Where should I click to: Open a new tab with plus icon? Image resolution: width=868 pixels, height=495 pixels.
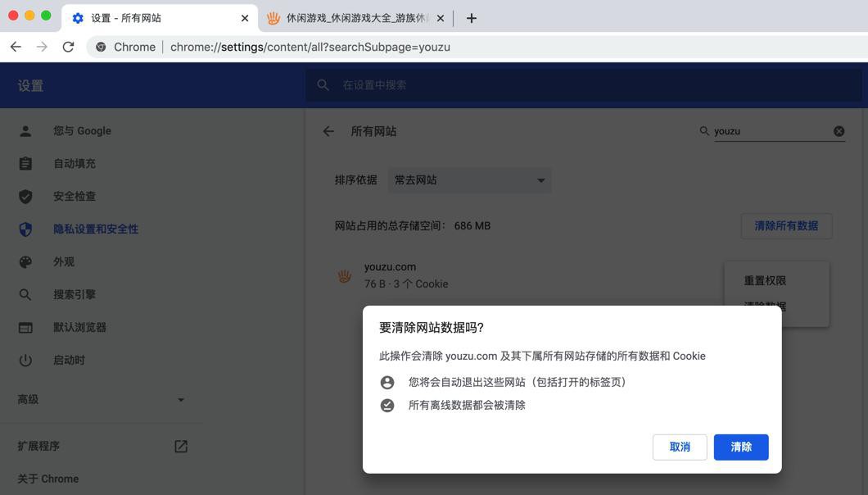point(471,18)
